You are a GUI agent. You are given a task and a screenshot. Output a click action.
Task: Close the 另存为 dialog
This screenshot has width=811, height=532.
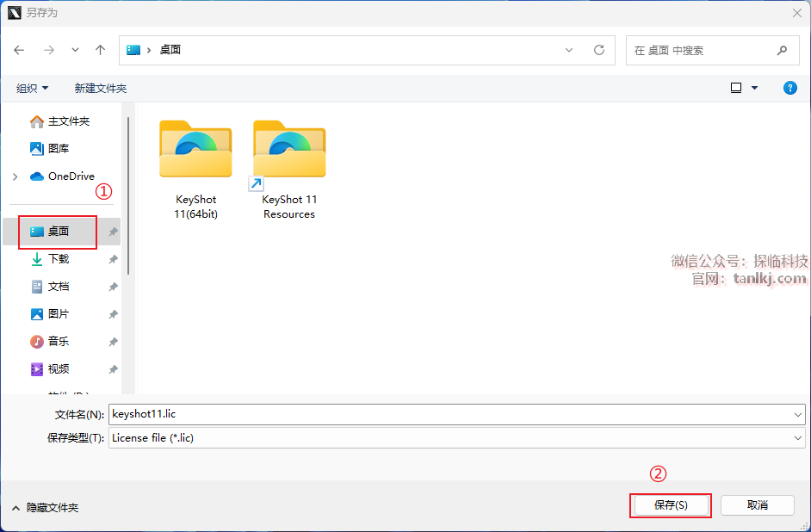pos(797,13)
